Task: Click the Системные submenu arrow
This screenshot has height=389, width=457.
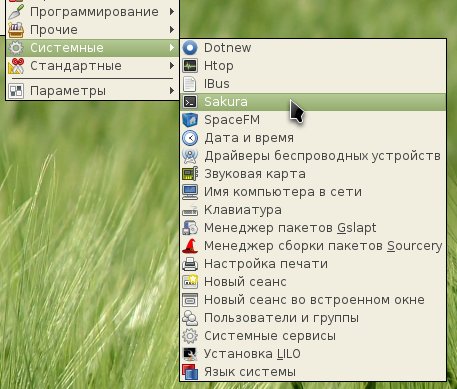Action: pos(172,48)
